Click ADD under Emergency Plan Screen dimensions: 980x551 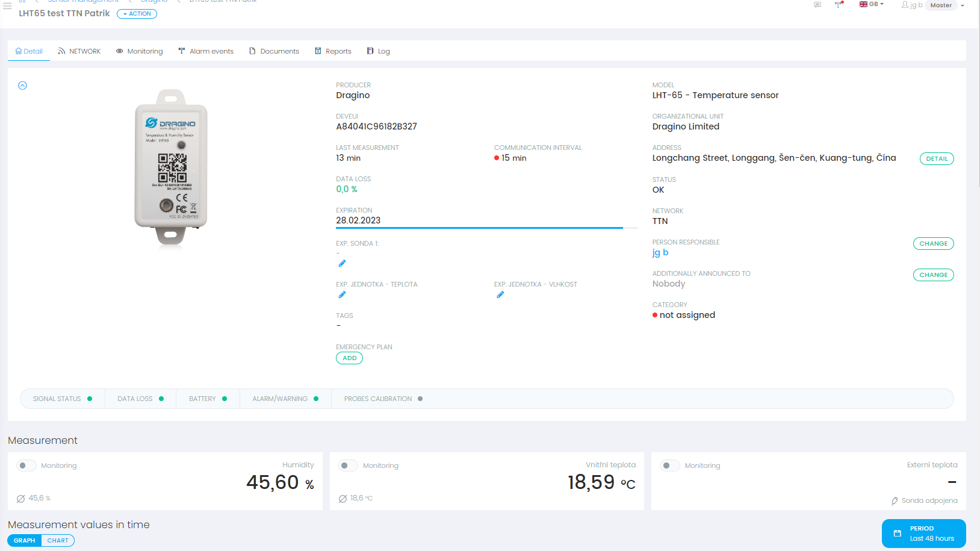pyautogui.click(x=349, y=358)
